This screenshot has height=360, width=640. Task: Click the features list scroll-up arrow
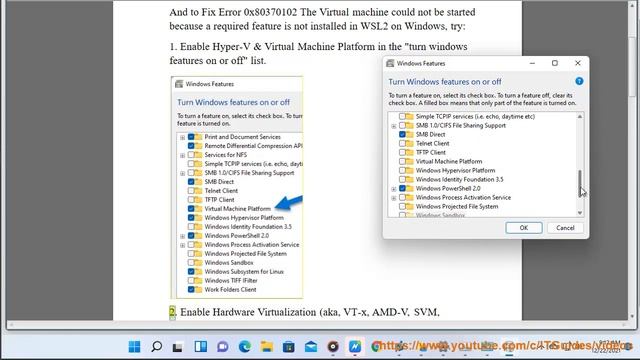(580, 117)
